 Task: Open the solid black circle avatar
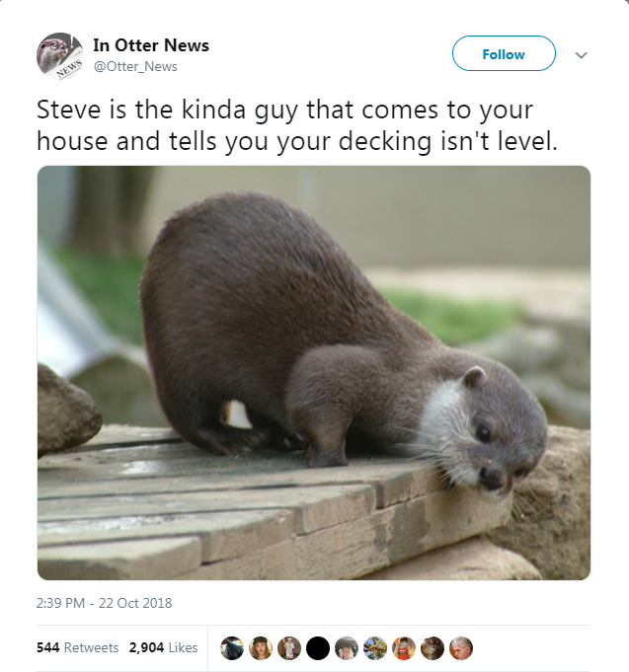tap(318, 648)
